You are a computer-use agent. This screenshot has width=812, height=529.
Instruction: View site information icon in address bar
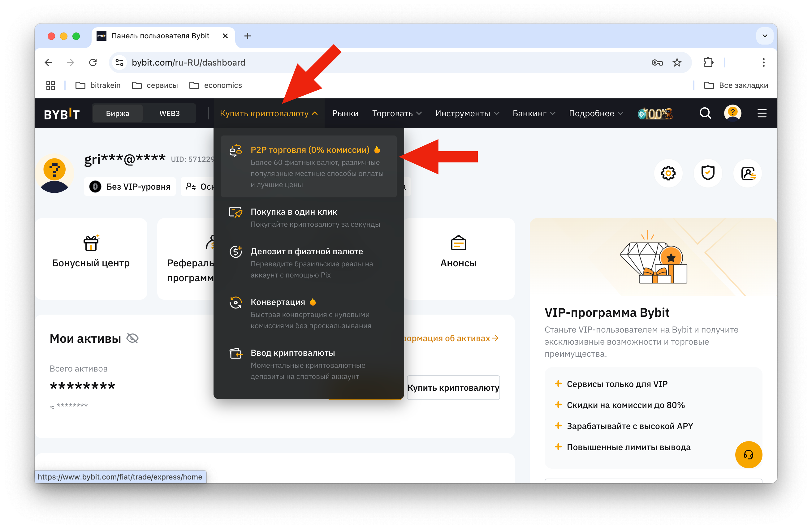click(x=119, y=62)
